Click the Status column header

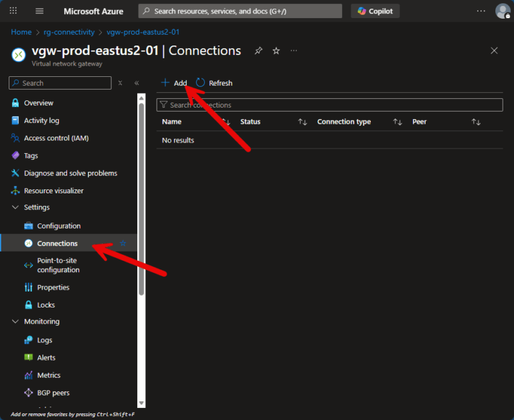[250, 122]
